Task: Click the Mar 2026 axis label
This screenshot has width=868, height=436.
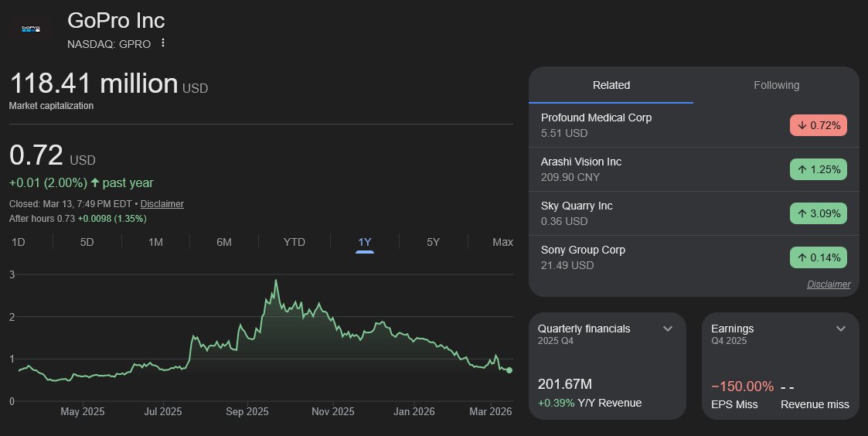Action: [x=491, y=411]
